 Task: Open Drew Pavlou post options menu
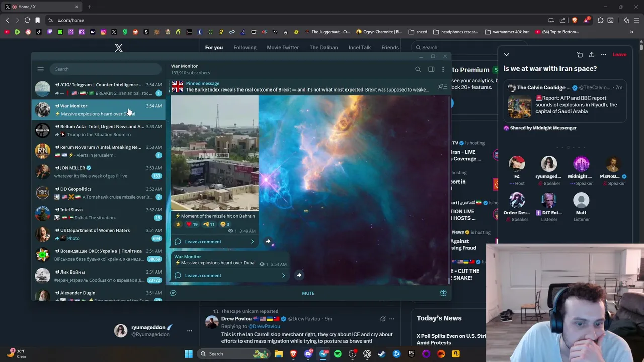click(x=391, y=319)
